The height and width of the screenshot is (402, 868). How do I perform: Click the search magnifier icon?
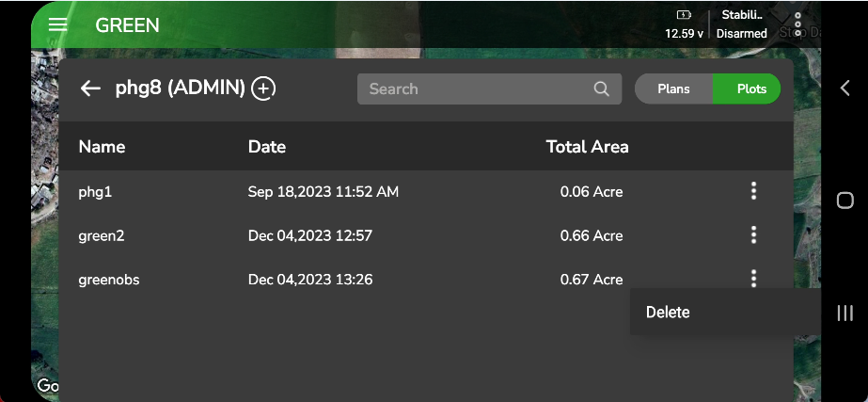[x=602, y=88]
